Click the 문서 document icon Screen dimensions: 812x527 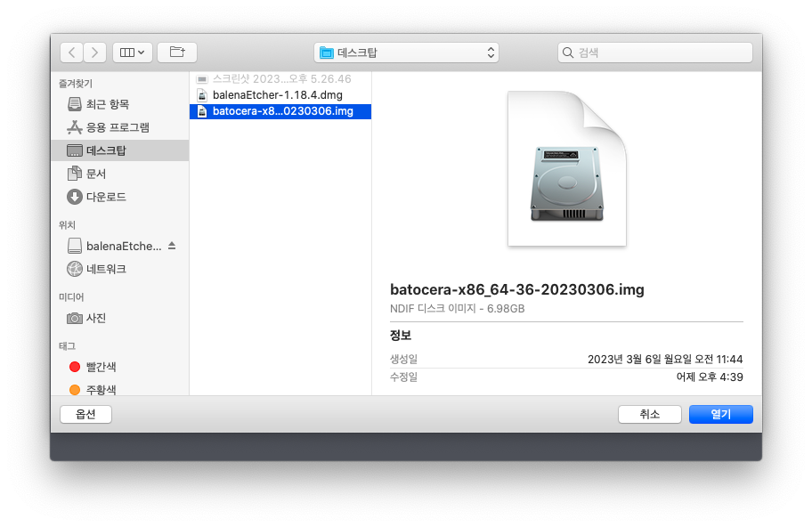(x=75, y=174)
